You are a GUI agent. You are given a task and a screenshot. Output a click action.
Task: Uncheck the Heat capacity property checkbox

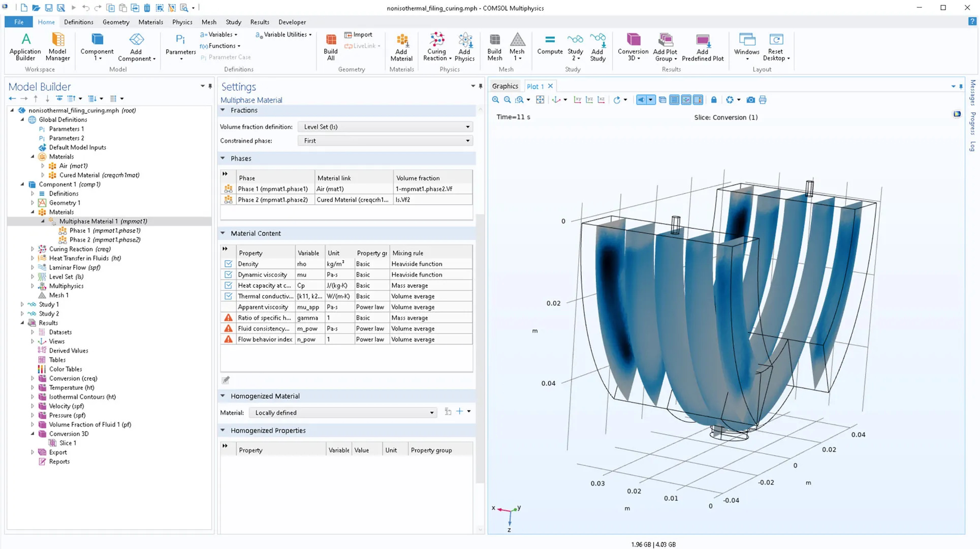pos(228,285)
